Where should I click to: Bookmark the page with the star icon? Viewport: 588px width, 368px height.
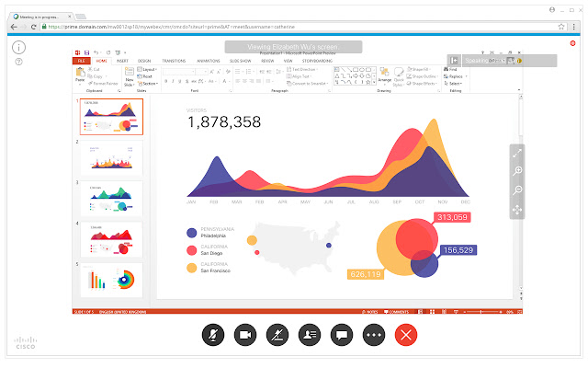(x=561, y=27)
